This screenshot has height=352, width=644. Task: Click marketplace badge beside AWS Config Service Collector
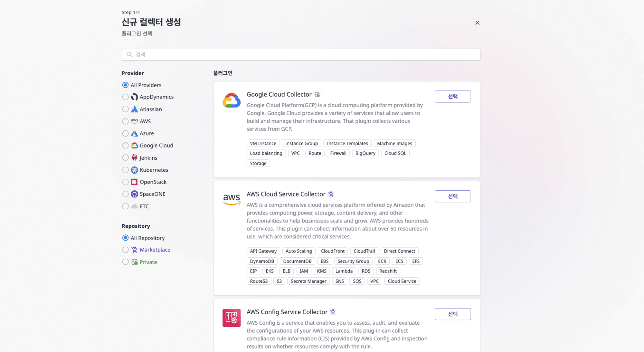point(333,312)
